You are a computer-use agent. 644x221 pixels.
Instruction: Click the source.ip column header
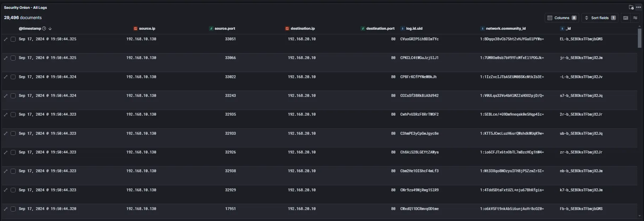coord(147,29)
